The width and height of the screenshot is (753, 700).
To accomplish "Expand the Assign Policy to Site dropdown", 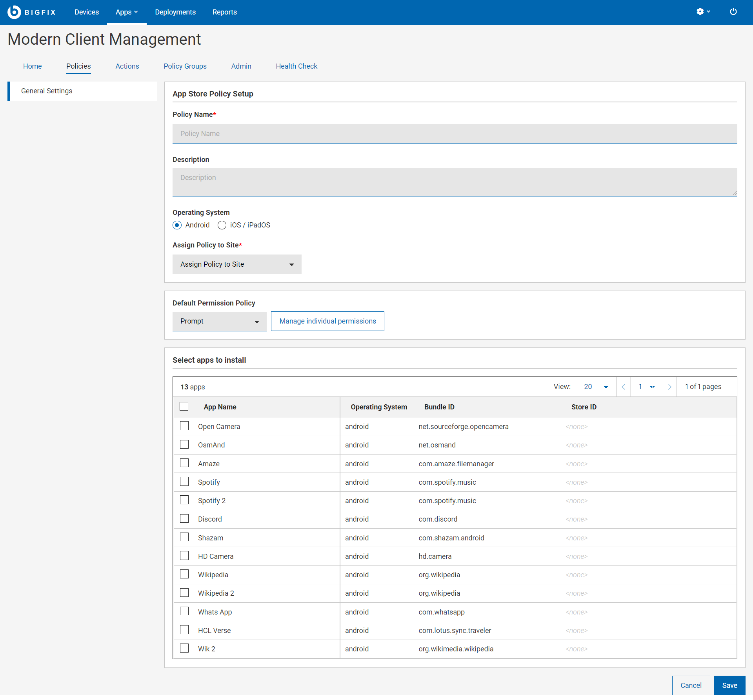I will click(x=237, y=264).
